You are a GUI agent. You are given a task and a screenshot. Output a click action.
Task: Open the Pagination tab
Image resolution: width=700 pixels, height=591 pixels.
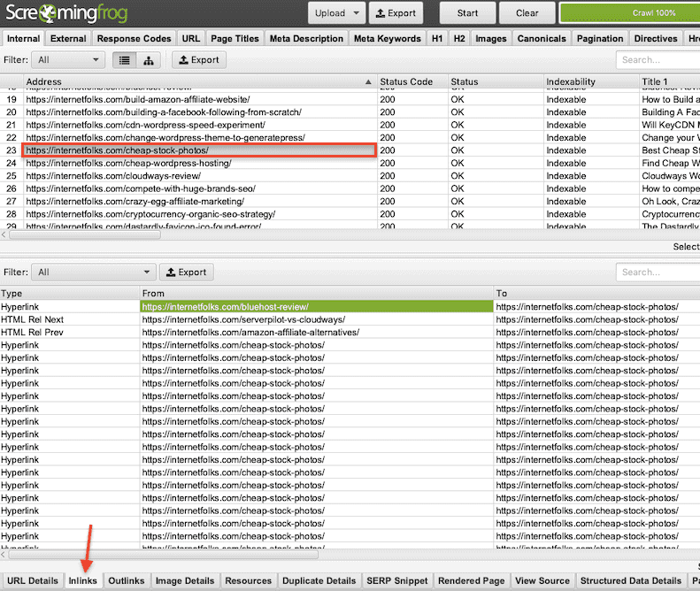point(600,38)
